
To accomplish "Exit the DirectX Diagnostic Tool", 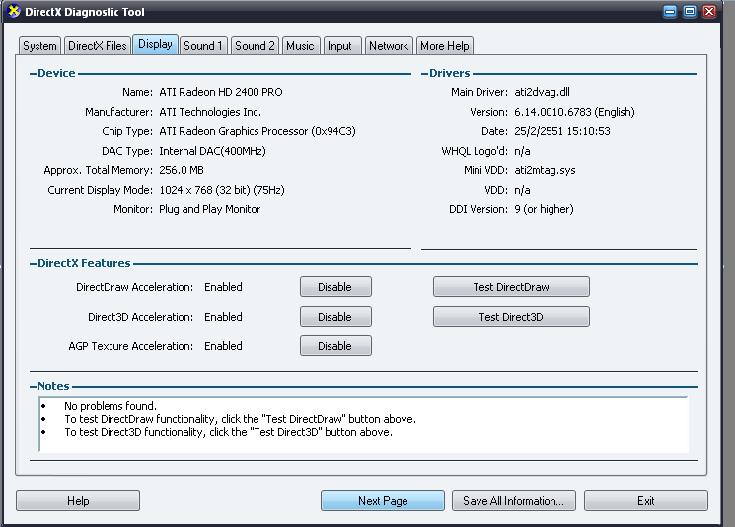I will [645, 500].
